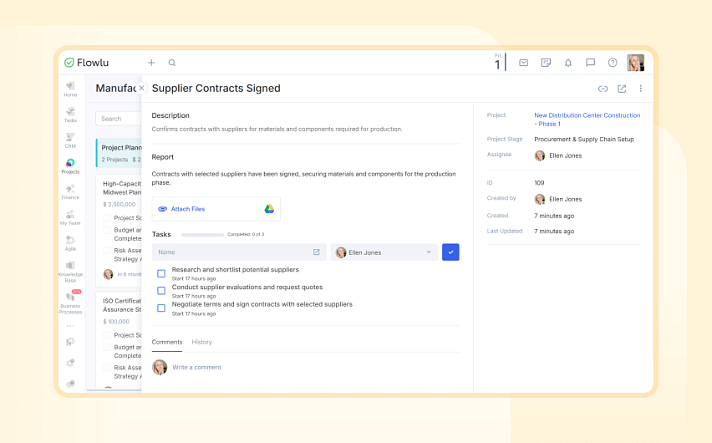Copy link icon in panel header
The height and width of the screenshot is (443, 712).
click(603, 89)
